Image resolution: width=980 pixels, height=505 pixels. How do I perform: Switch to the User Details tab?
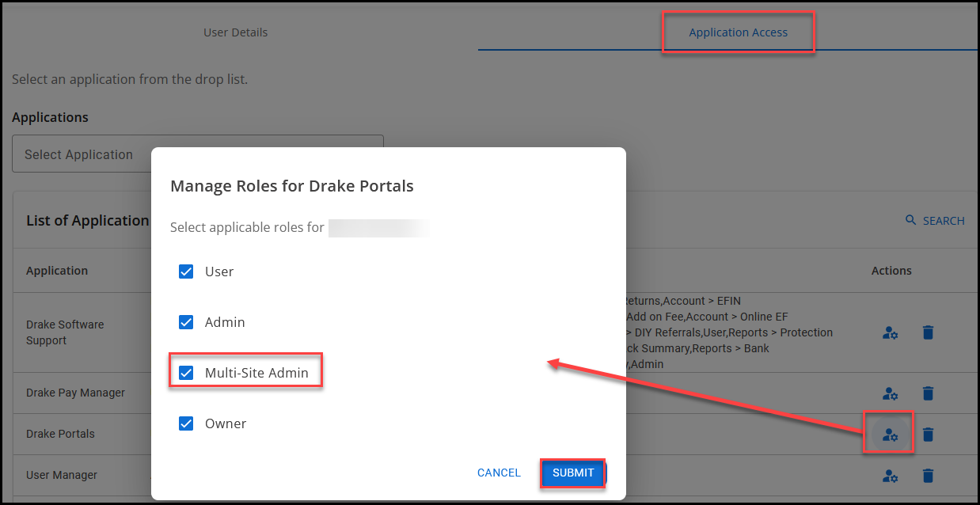[x=235, y=32]
